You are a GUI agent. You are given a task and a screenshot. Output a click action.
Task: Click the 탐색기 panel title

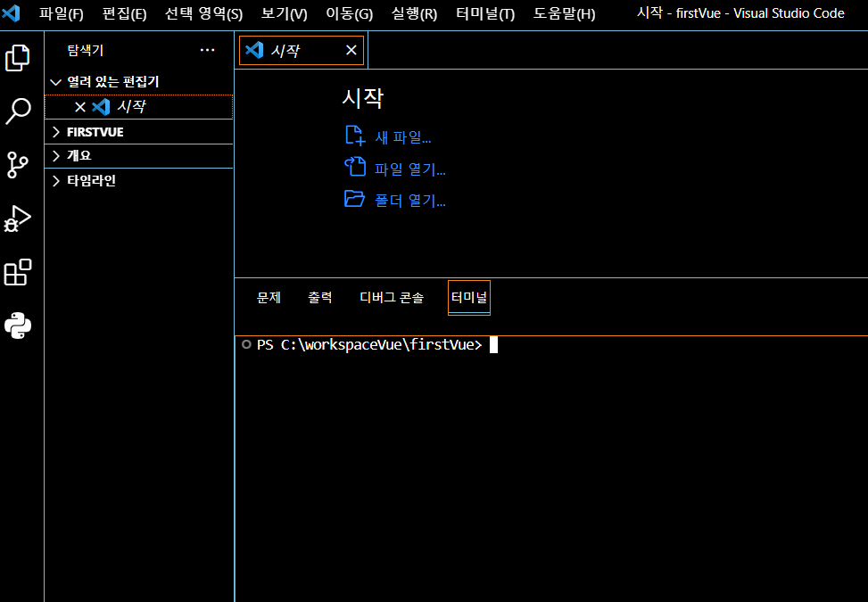point(86,50)
